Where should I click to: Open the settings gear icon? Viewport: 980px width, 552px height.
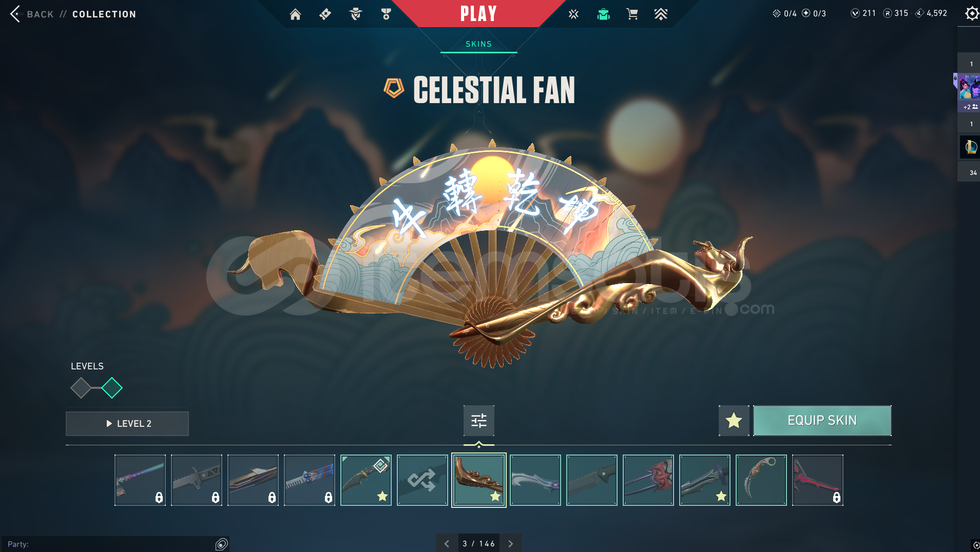971,13
